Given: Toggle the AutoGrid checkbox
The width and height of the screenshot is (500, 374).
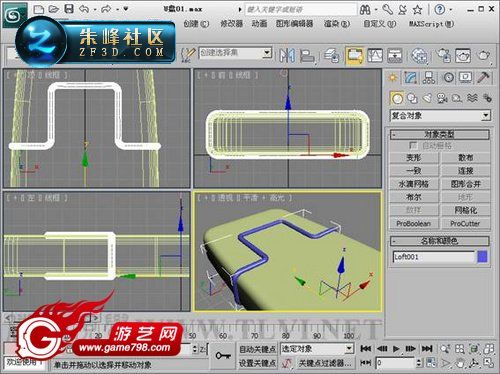Looking at the screenshot, I should click(413, 145).
